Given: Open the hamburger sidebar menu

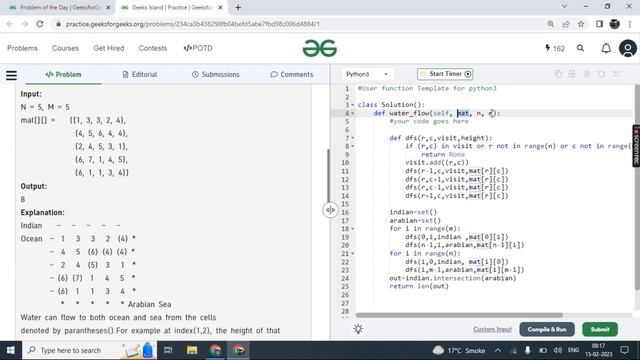Looking at the screenshot, I should click(11, 75).
